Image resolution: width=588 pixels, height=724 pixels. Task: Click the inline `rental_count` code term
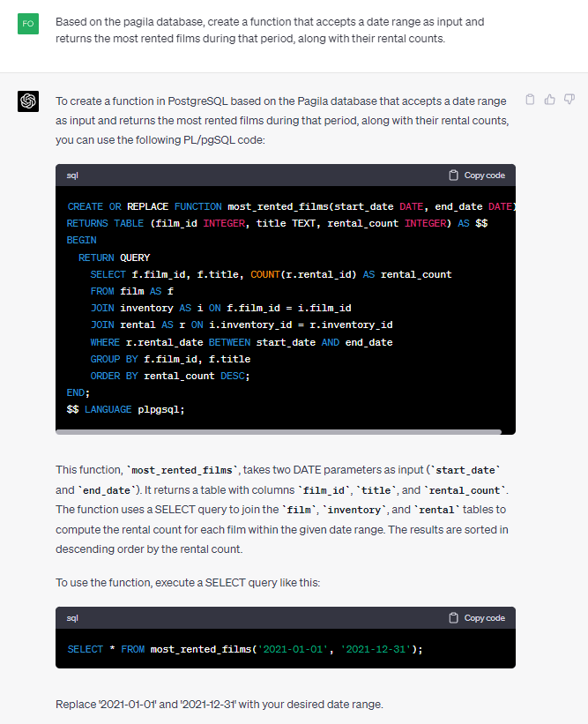462,490
